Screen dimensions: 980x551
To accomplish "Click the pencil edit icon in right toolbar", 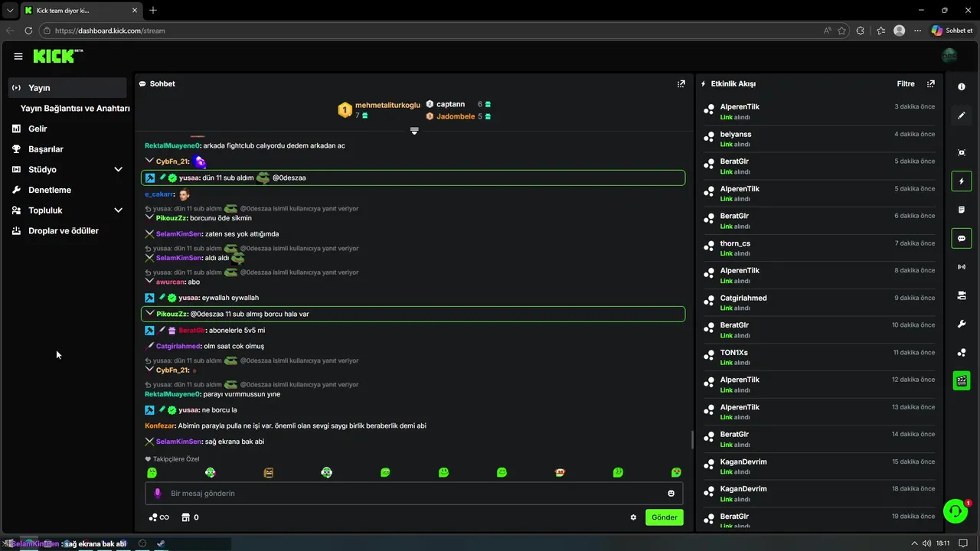I will (962, 116).
